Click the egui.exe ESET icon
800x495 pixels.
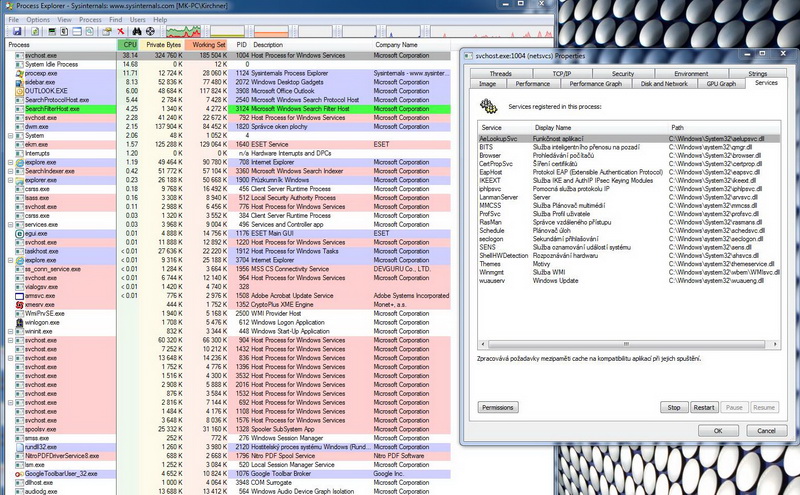pos(19,234)
